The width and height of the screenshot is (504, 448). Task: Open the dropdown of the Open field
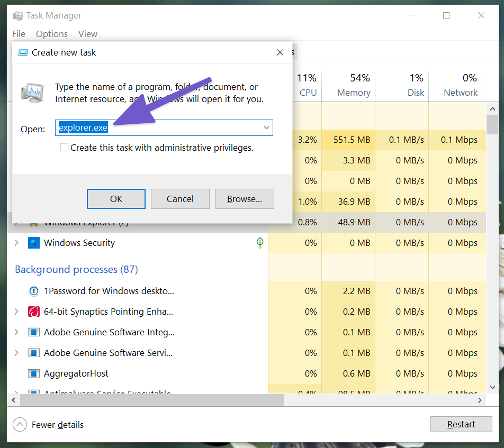point(266,127)
